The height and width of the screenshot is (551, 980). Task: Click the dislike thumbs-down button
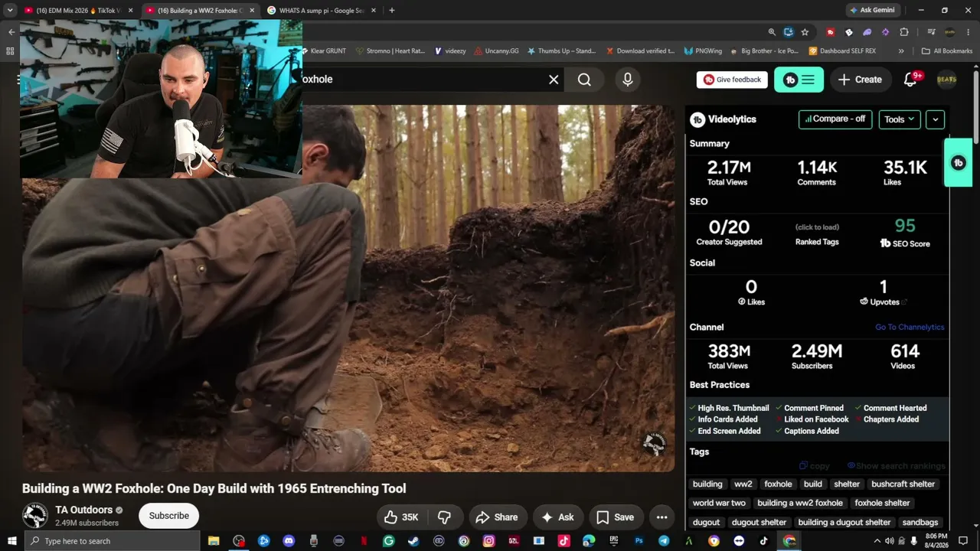(444, 517)
